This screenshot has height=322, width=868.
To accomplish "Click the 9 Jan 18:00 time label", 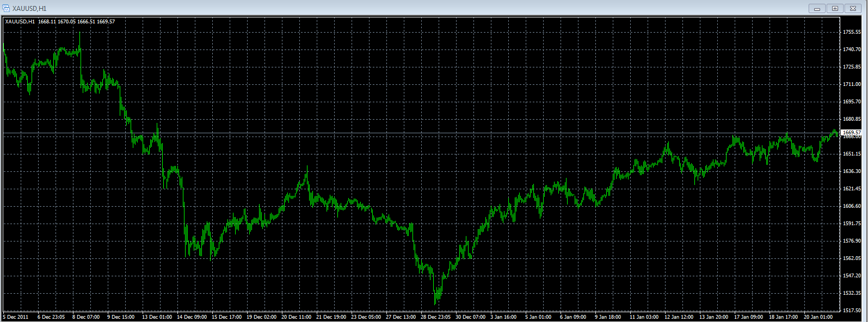I will [x=608, y=317].
